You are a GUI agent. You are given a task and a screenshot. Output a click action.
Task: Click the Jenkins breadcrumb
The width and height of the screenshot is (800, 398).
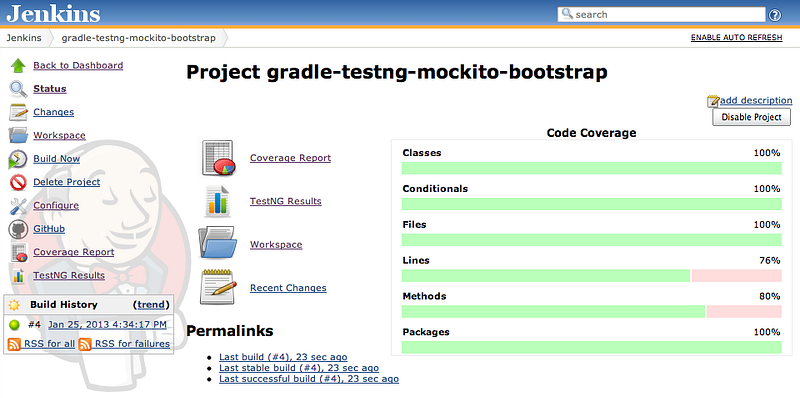pos(24,38)
